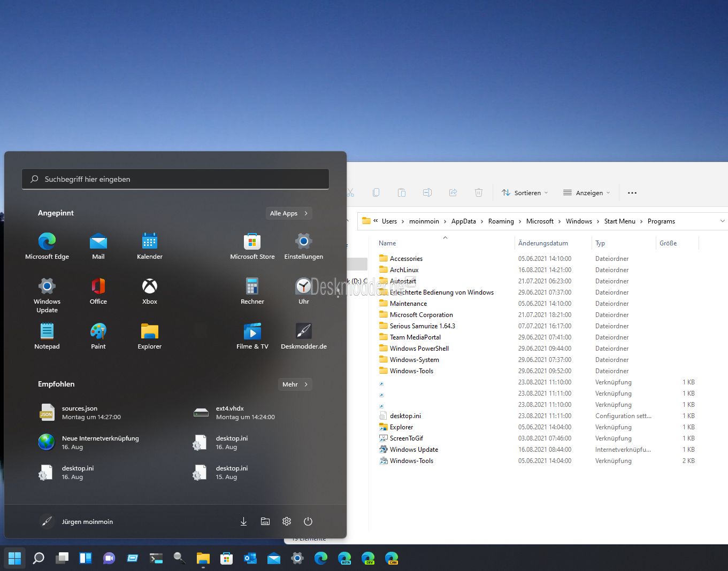
Task: Open the Sortieren dropdown in Explorer
Action: (x=525, y=192)
